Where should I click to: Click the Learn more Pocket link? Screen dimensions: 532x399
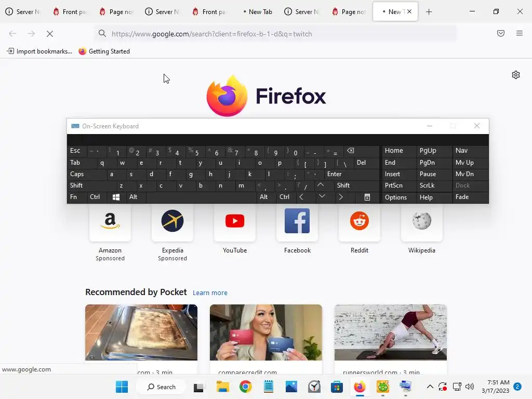pyautogui.click(x=210, y=292)
